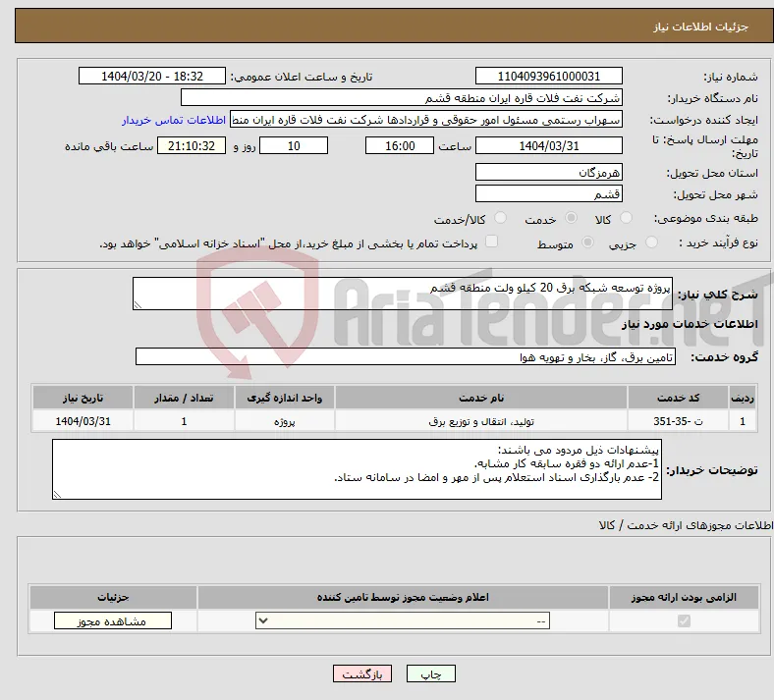Click service code cell ت -35-351
Viewport: 774px width, 700px height.
[679, 421]
